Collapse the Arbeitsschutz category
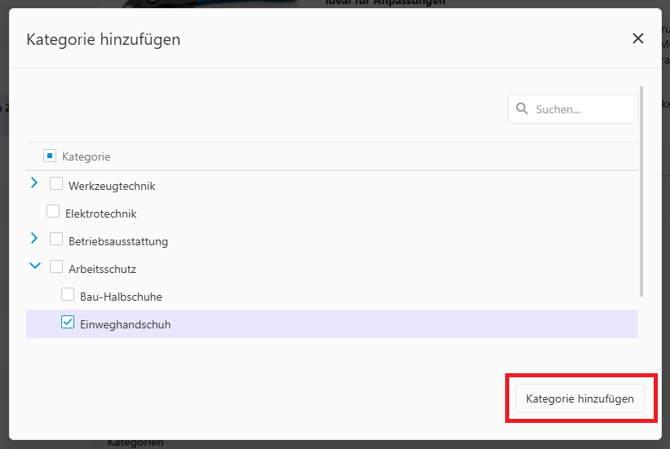This screenshot has height=449, width=670. point(35,267)
